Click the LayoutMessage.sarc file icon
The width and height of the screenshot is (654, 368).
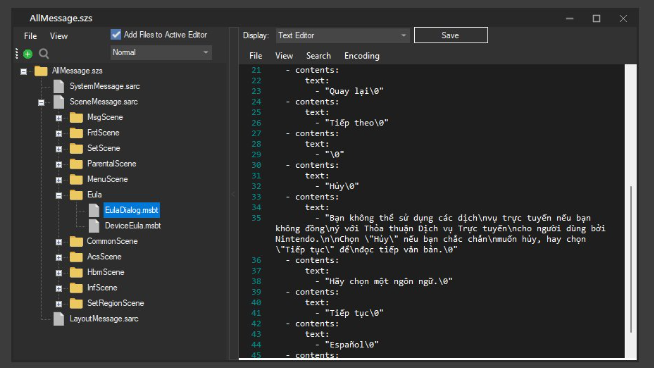(59, 319)
